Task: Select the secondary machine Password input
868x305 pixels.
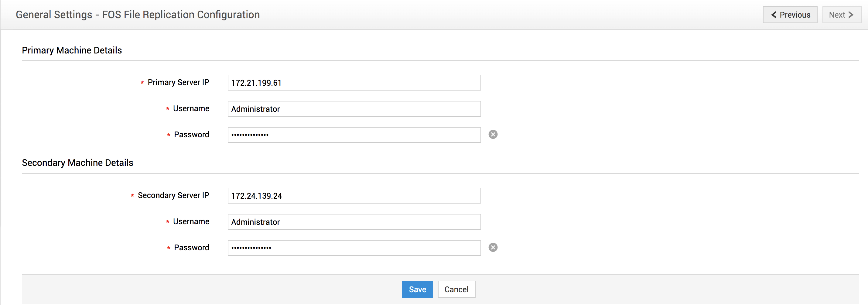Action: 354,248
